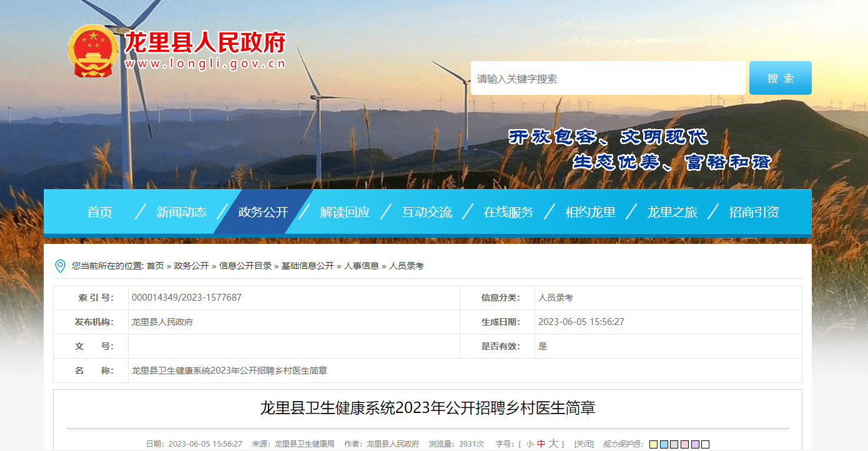
Task: Open the 在线服务 navigation tab
Action: [x=508, y=212]
